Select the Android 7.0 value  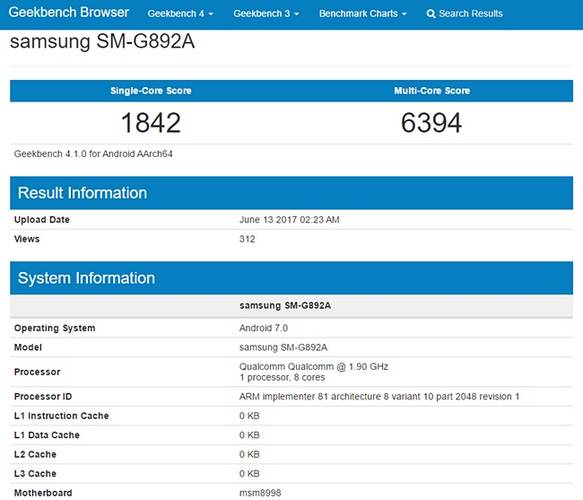[264, 328]
